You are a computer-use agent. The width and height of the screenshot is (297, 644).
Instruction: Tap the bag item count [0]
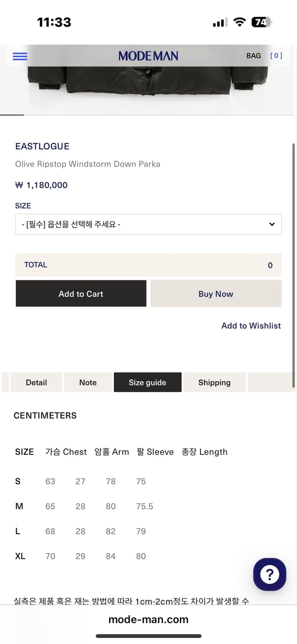coord(276,56)
